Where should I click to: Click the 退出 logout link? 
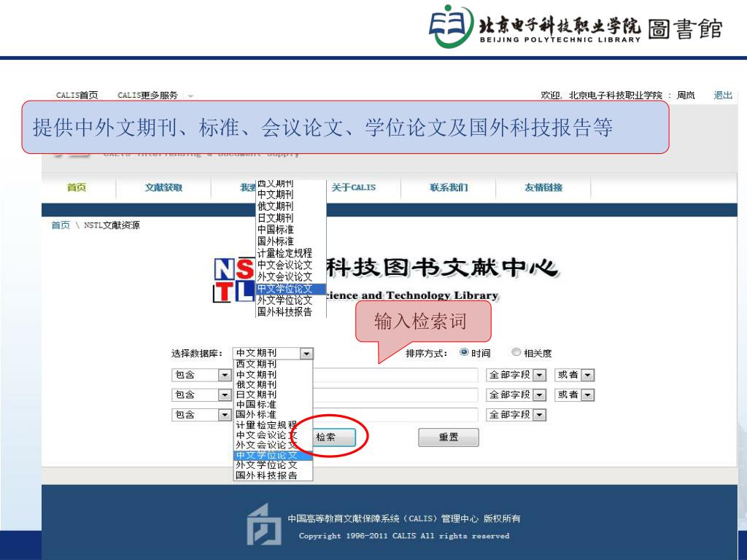tap(723, 96)
